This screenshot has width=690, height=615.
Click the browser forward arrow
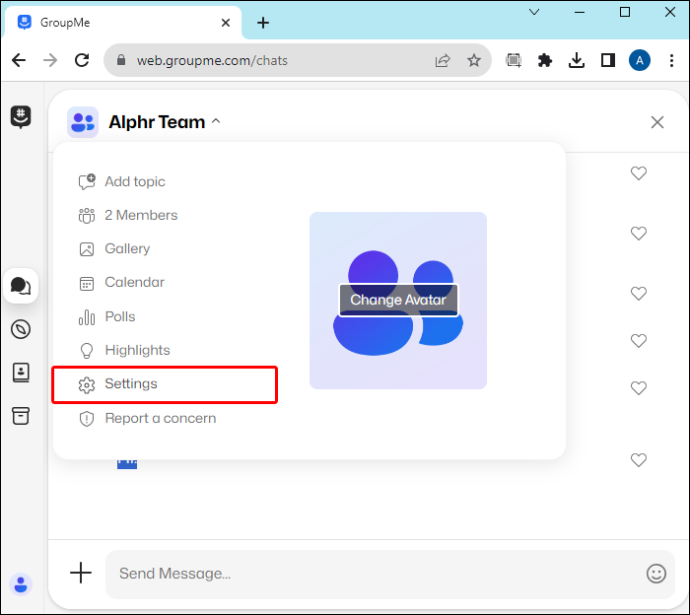click(x=50, y=60)
